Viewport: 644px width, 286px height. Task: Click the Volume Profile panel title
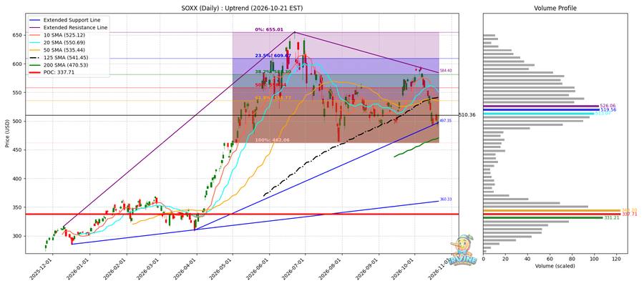click(555, 8)
